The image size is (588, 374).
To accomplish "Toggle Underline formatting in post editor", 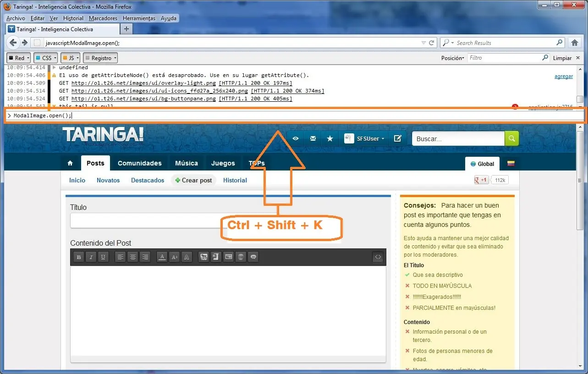I will pyautogui.click(x=103, y=257).
